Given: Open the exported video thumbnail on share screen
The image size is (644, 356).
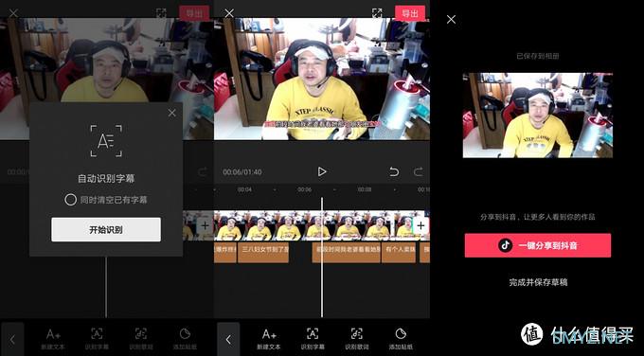Looking at the screenshot, I should pos(538,116).
